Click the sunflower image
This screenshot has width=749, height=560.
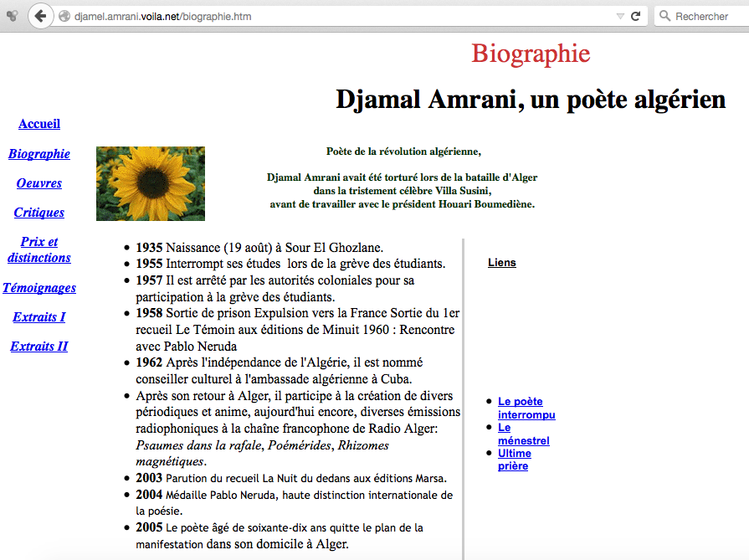151,183
